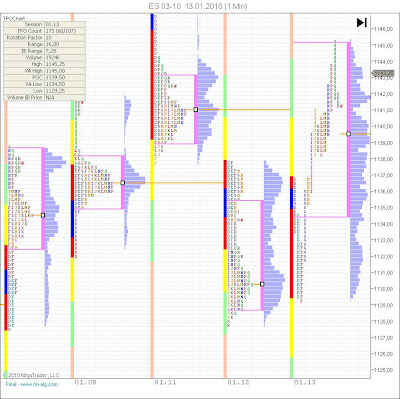Select the Range row showing 16,00

44,44
